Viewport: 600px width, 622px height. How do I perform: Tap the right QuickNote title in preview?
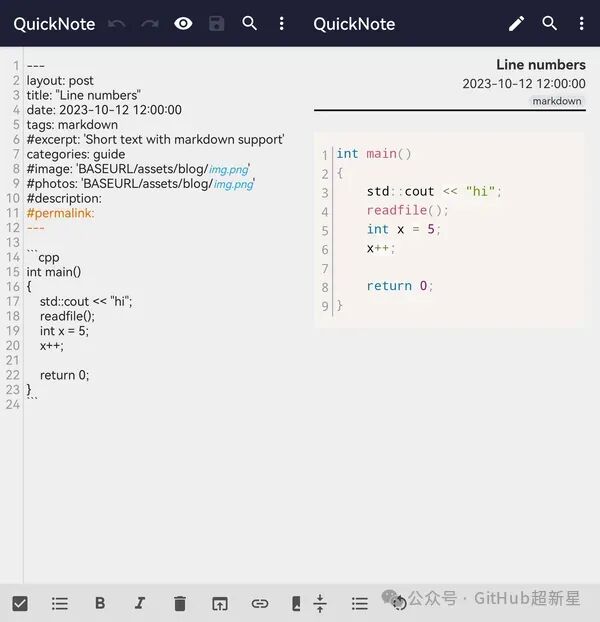pyautogui.click(x=354, y=24)
